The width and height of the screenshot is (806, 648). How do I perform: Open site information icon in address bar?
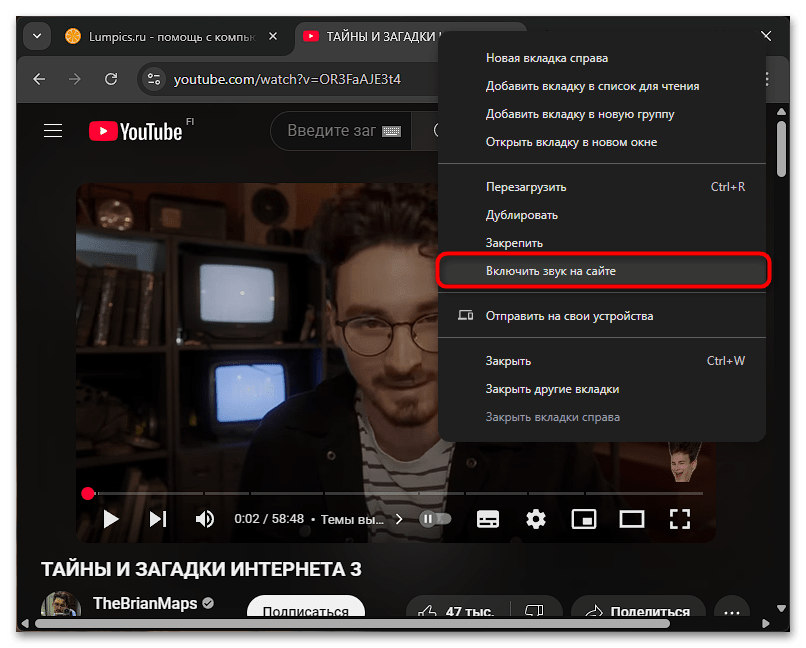point(154,79)
